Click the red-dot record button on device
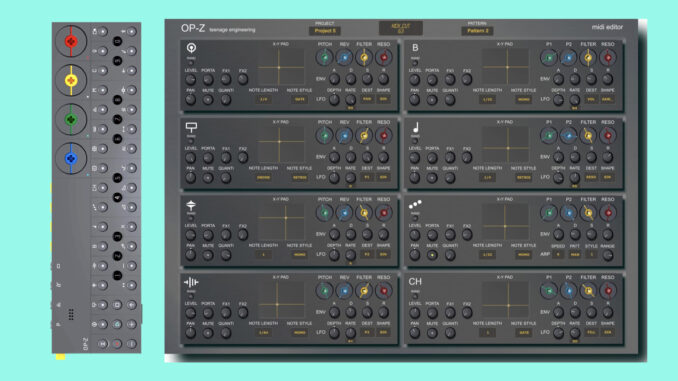This screenshot has height=381, width=678. point(117,344)
